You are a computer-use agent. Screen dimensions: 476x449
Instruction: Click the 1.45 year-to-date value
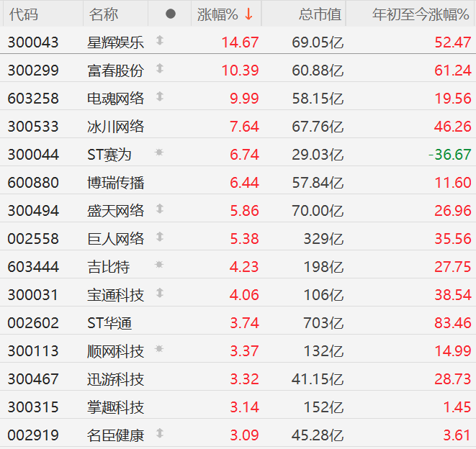pos(457,407)
